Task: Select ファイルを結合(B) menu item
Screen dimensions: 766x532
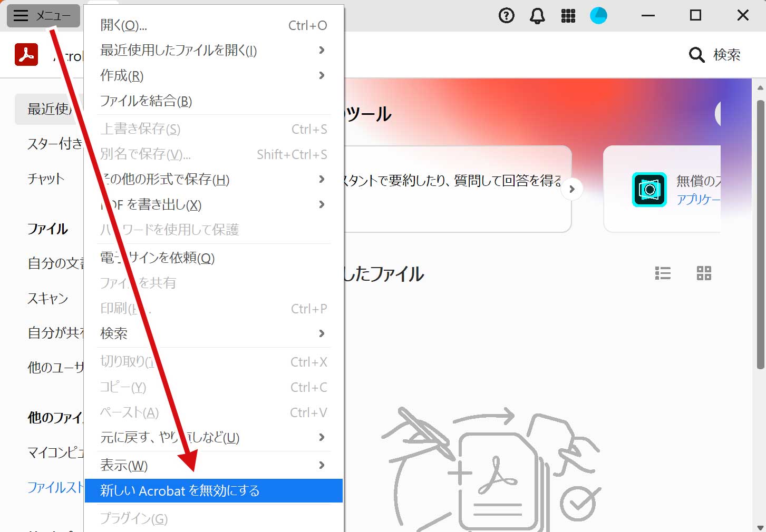Action: pyautogui.click(x=214, y=101)
